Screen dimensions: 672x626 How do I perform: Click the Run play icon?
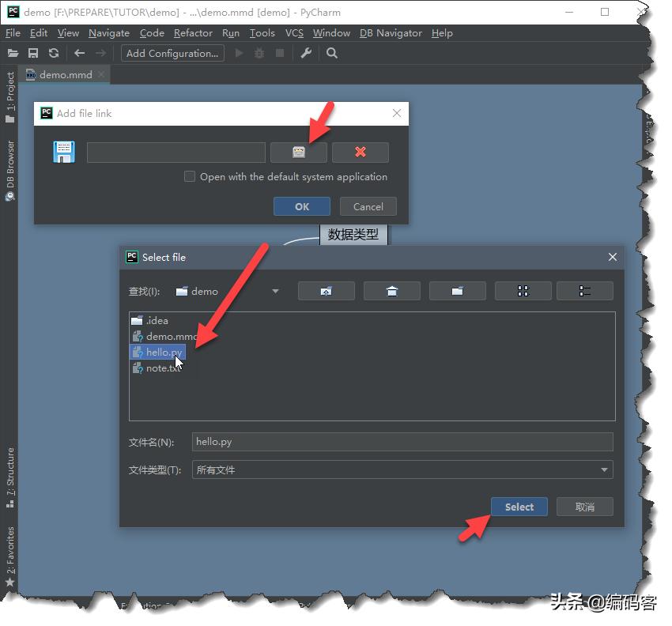tap(239, 53)
